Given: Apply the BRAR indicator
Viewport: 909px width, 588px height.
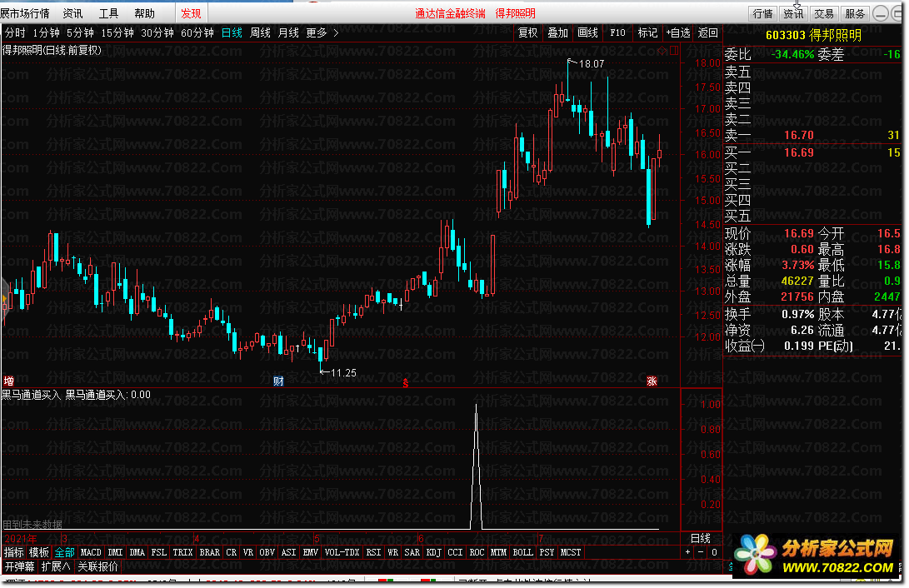Looking at the screenshot, I should point(209,552).
